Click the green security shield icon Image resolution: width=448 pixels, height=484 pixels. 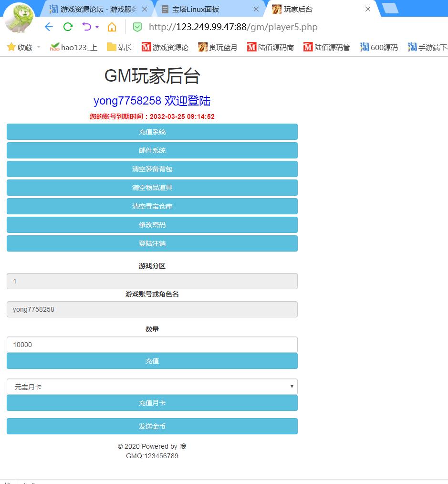point(137,27)
